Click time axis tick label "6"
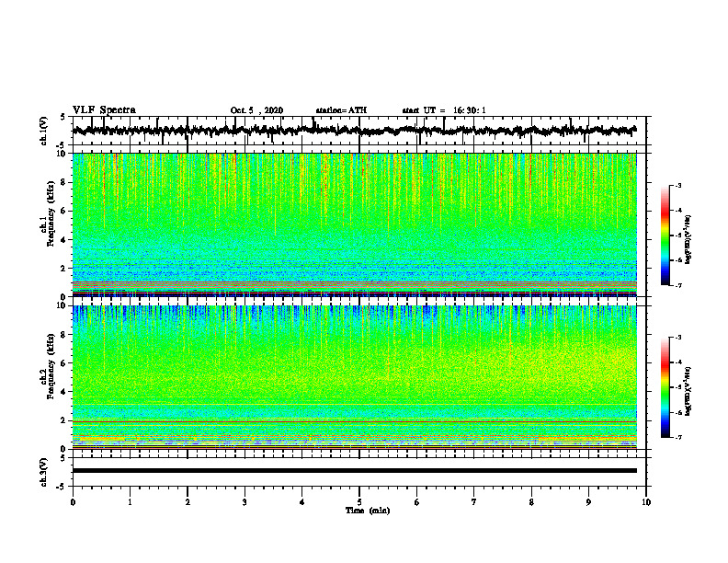Screen dimensions: 728x563 pos(417,502)
